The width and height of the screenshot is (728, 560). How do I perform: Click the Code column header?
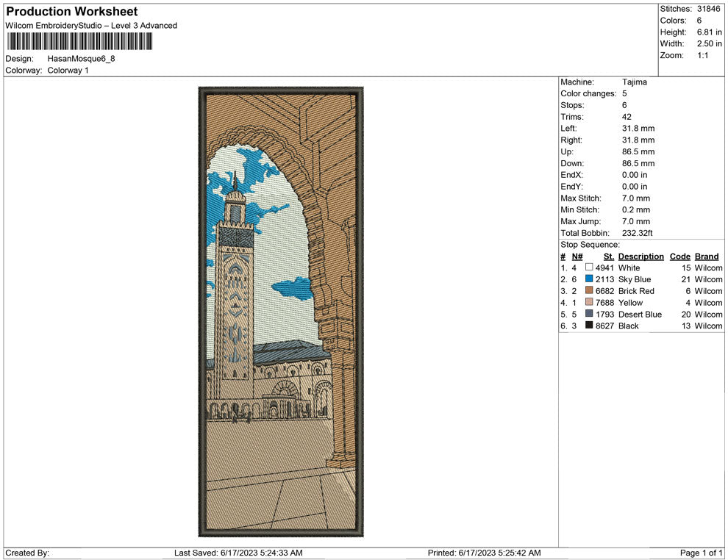679,256
